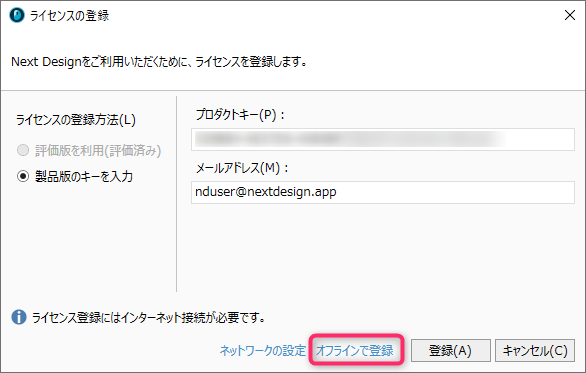Select 評価版を利用(評価済み) radio button

tap(23, 150)
